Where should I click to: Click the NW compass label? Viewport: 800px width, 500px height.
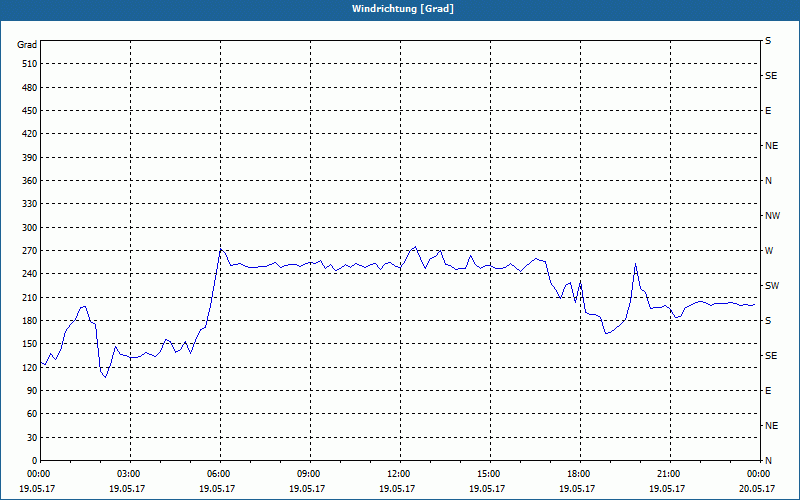772,216
